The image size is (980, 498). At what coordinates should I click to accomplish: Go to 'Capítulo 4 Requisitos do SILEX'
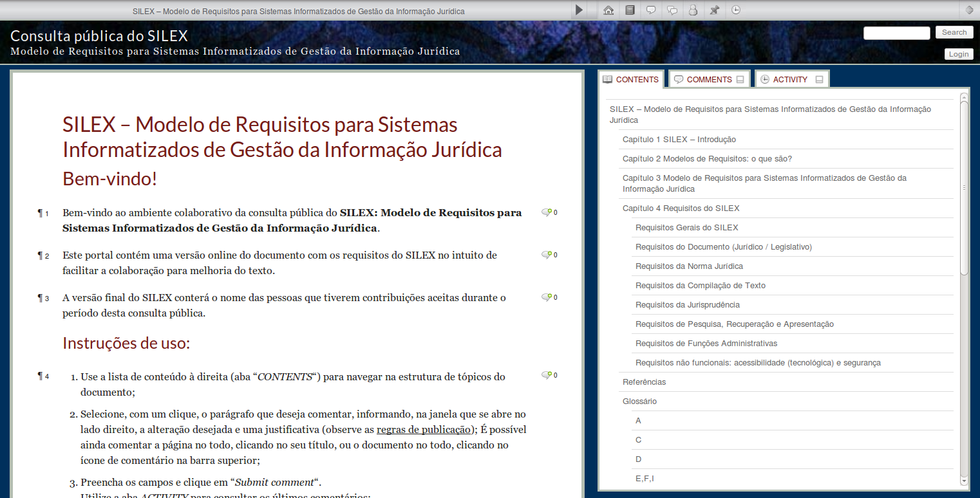tap(786, 208)
